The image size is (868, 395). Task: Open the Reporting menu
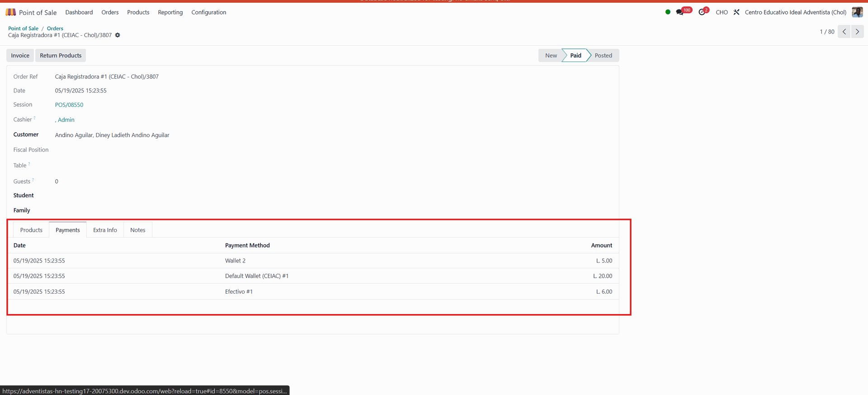pos(170,12)
